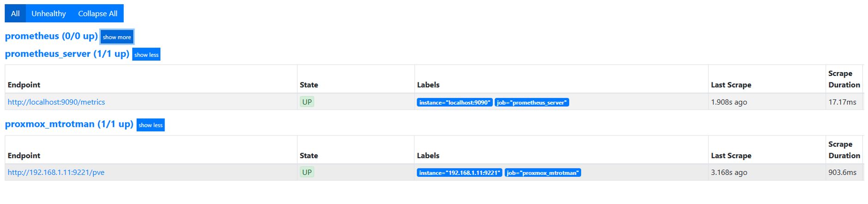Click the Collapse All button
Viewport: 868px width, 204px height.
[97, 13]
